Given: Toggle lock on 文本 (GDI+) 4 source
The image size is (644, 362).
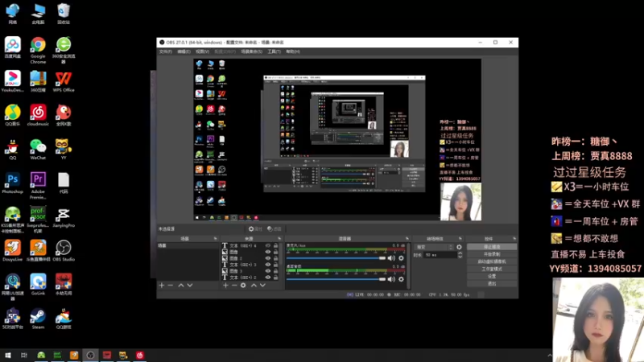Looking at the screenshot, I should tap(276, 245).
